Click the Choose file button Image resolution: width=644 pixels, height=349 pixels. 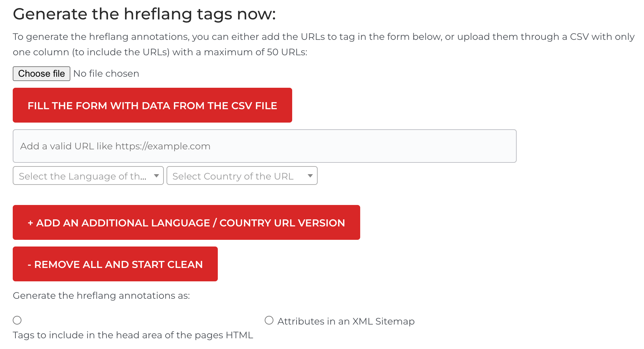click(41, 73)
